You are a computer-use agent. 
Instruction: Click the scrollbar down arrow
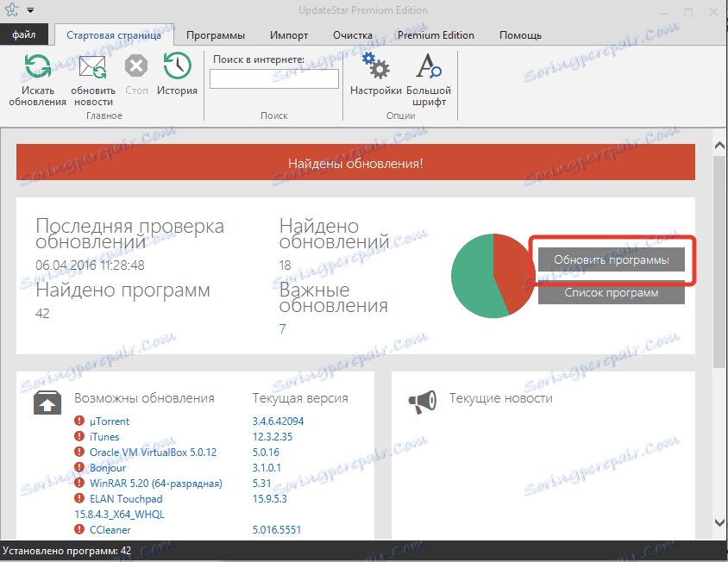tap(719, 522)
